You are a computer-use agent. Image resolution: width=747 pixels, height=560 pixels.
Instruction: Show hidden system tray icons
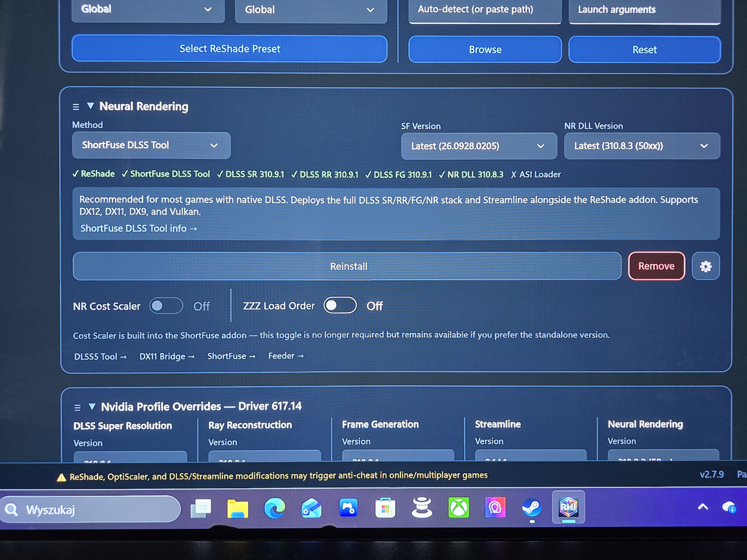(703, 507)
